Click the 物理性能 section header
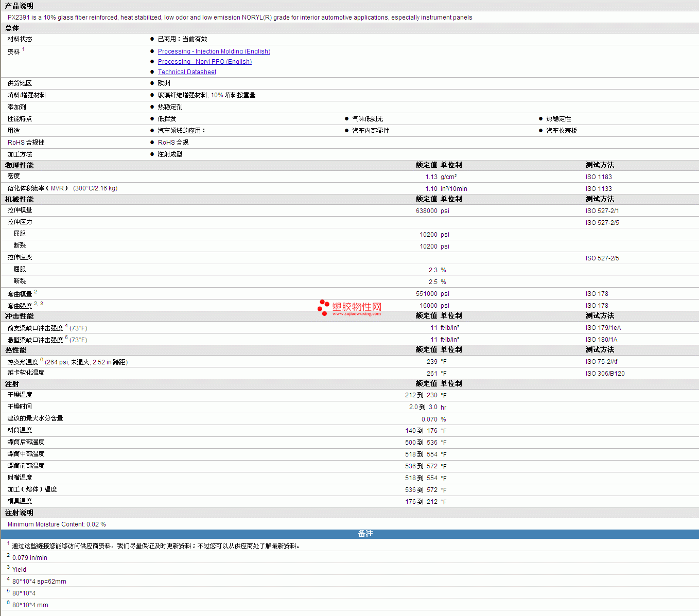The width and height of the screenshot is (699, 616). [x=20, y=165]
